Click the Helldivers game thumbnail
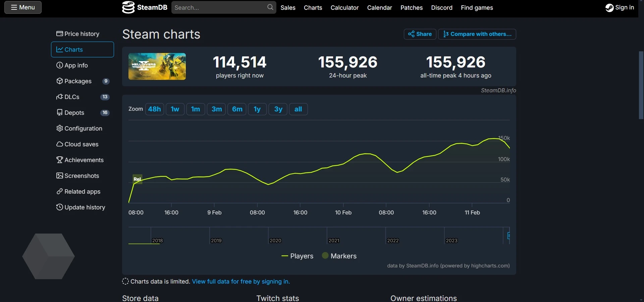The image size is (644, 302). click(x=157, y=66)
